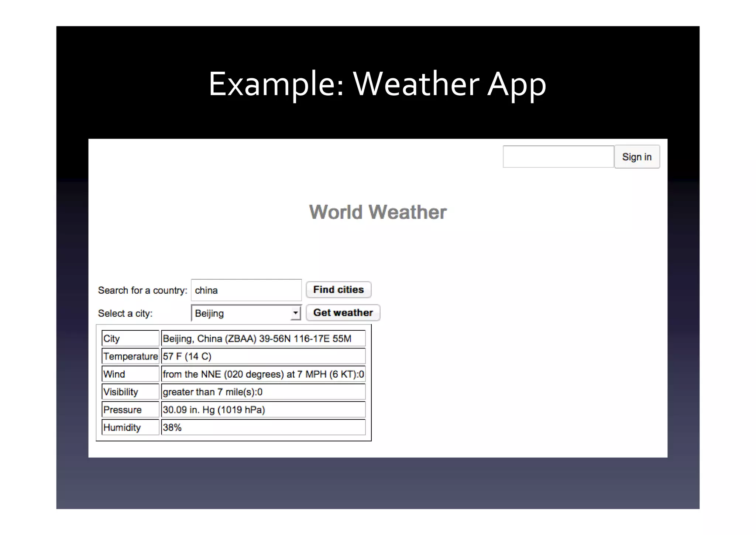Screen dimensions: 756x535
Task: Click the 'Search for a country:' label
Action: click(142, 290)
